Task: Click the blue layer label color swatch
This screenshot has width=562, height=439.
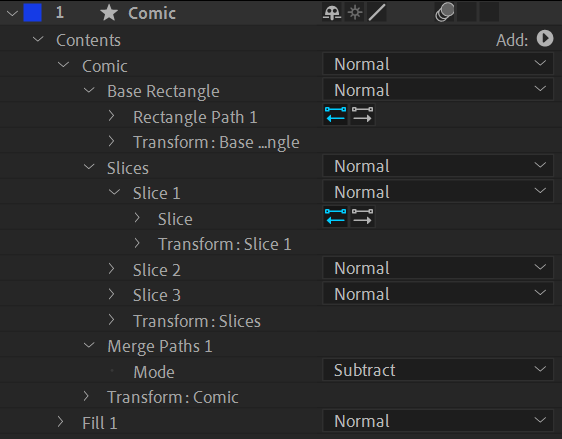Action: 32,13
